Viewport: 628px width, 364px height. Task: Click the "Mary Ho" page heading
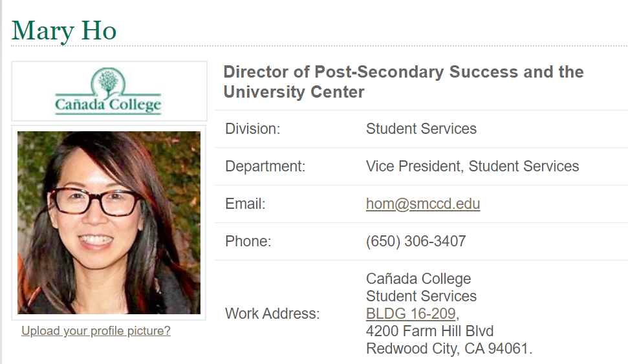pyautogui.click(x=64, y=31)
